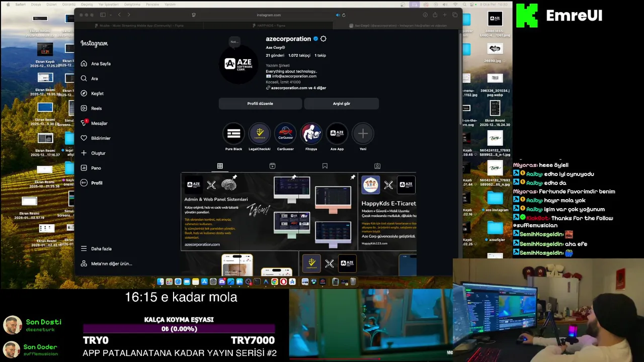The width and height of the screenshot is (644, 362).
Task: Open the Aze App story highlight
Action: 337,133
